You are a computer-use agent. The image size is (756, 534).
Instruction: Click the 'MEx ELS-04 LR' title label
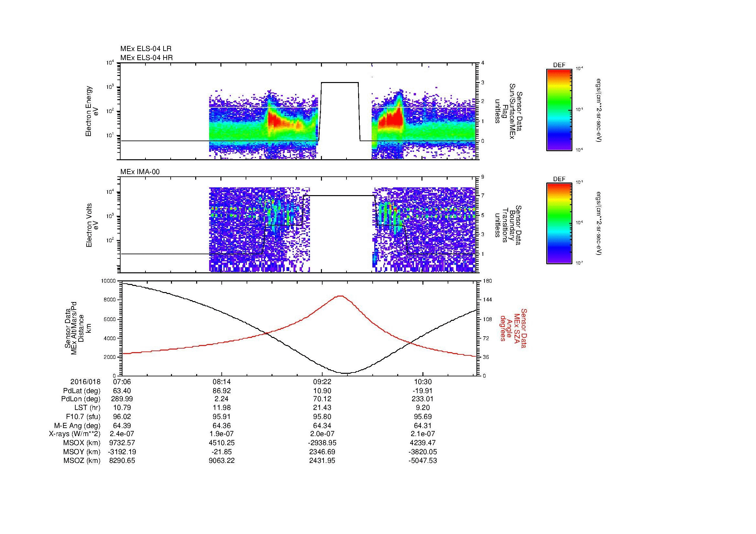[x=146, y=49]
